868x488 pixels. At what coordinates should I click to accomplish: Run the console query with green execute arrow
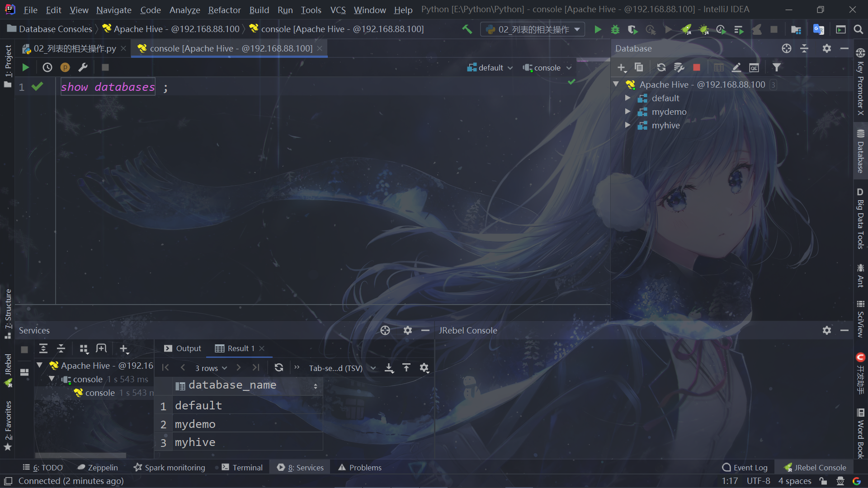pyautogui.click(x=25, y=67)
